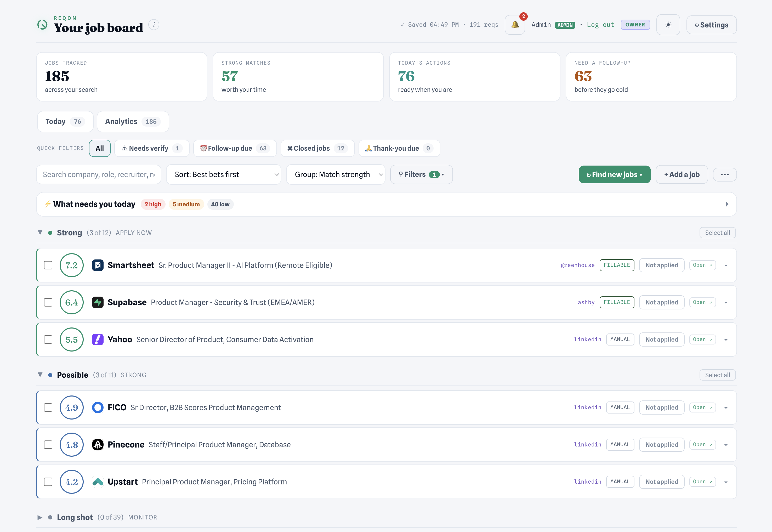Click the Add a job button

[x=682, y=174]
